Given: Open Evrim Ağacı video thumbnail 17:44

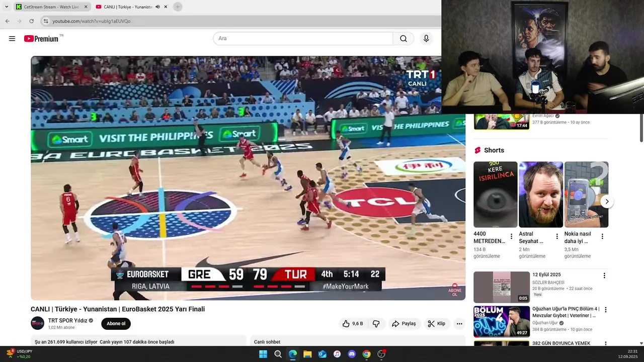Looking at the screenshot, I should pyautogui.click(x=502, y=122).
